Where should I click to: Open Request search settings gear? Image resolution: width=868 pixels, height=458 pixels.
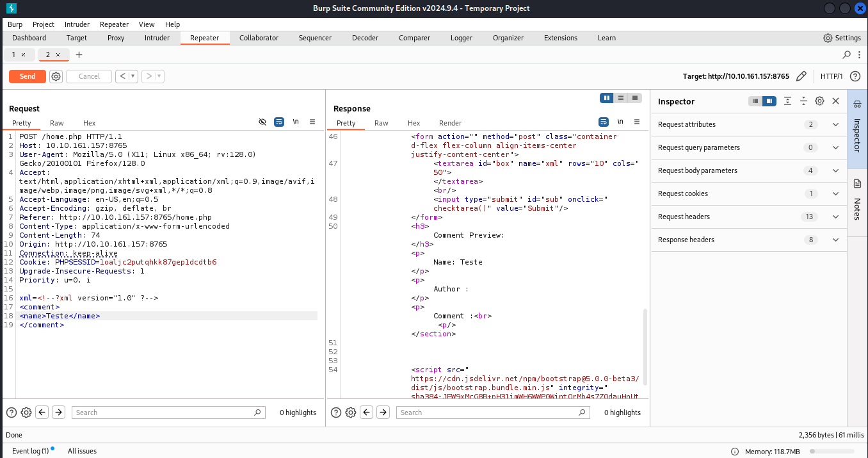click(26, 413)
